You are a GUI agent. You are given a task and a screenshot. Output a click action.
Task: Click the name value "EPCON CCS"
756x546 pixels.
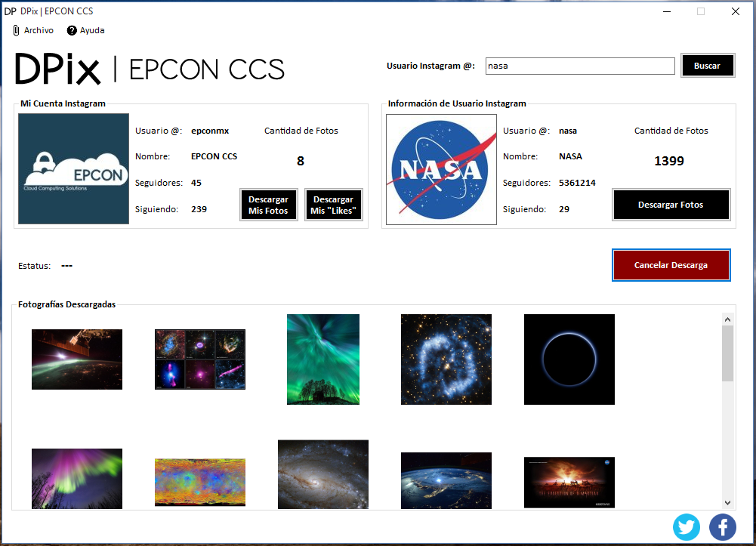[214, 156]
